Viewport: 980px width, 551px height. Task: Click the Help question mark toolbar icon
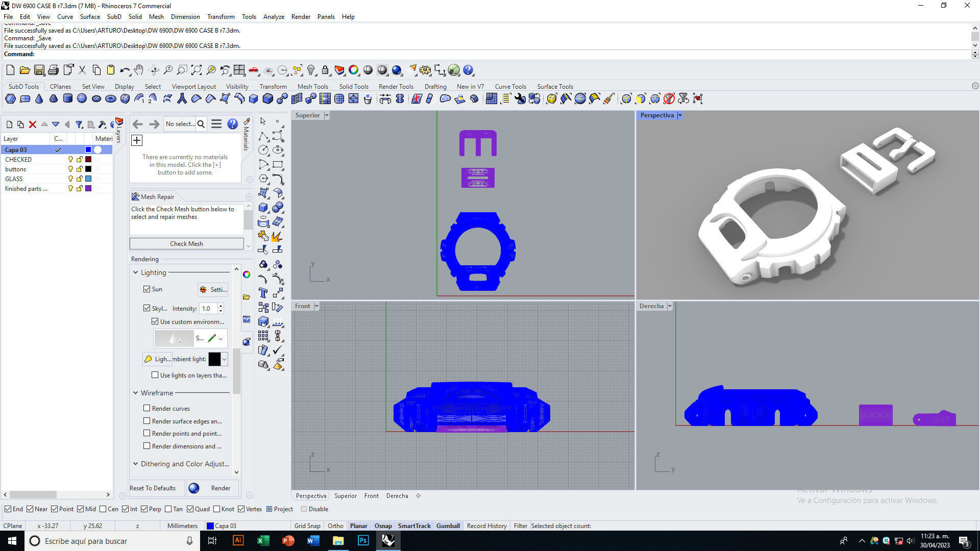(468, 70)
